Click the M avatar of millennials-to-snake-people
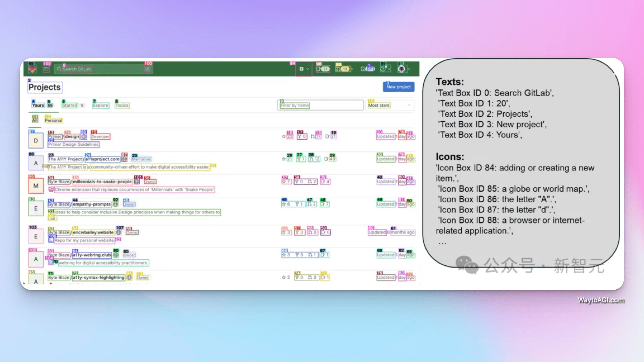The height and width of the screenshot is (362, 644). (36, 186)
